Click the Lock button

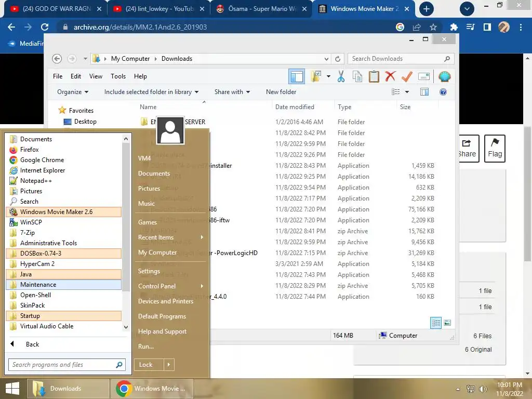point(149,365)
